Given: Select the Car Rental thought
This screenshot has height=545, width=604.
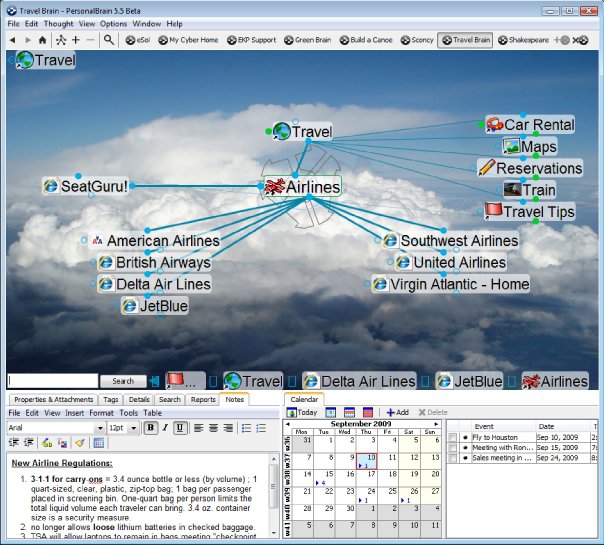Looking at the screenshot, I should (x=530, y=124).
